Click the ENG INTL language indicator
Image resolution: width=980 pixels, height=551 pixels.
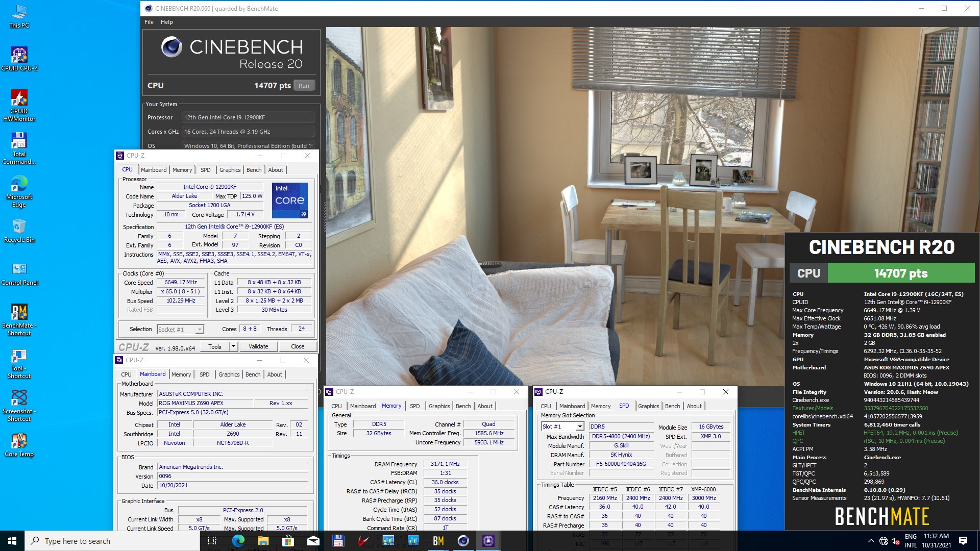point(911,541)
